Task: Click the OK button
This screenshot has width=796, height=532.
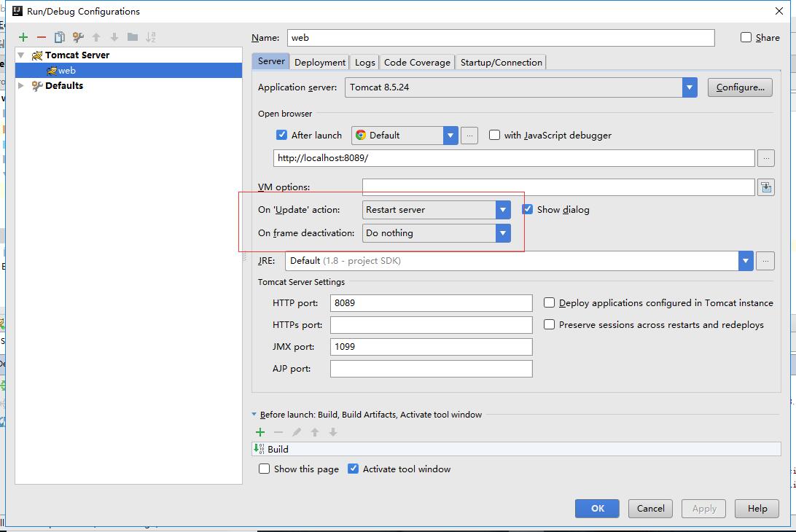Action: [597, 508]
